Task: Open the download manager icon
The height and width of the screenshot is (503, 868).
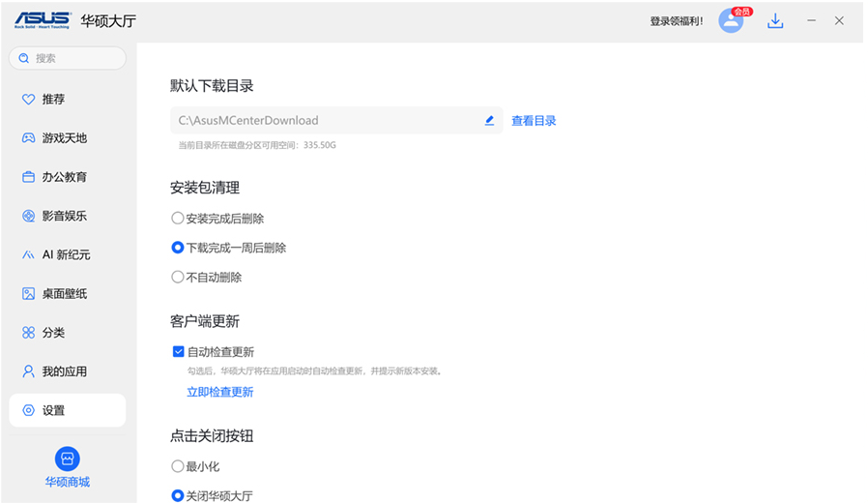Action: click(x=775, y=21)
